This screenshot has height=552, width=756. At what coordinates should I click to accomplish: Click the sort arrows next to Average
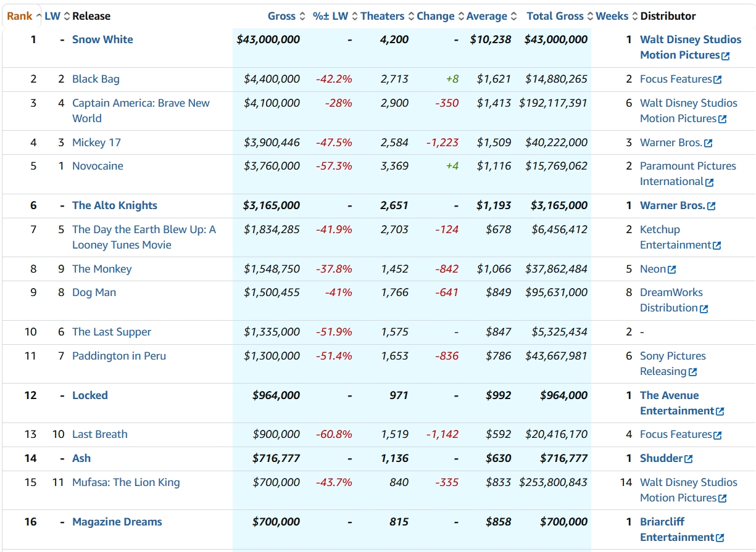(x=513, y=16)
